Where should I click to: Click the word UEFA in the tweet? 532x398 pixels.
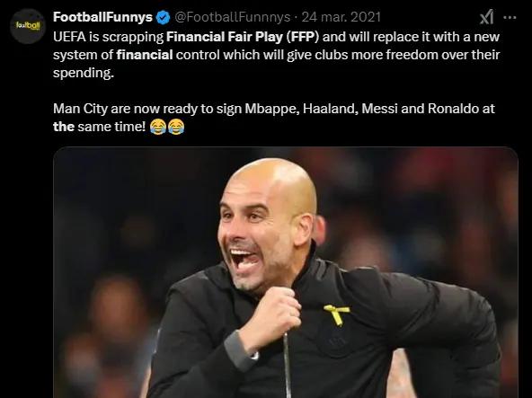click(69, 37)
